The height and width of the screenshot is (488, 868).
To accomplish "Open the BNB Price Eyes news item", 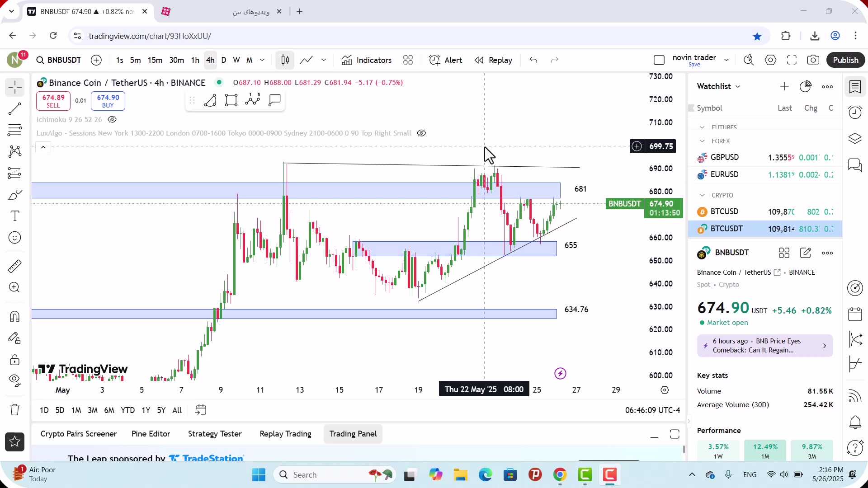I will (764, 346).
